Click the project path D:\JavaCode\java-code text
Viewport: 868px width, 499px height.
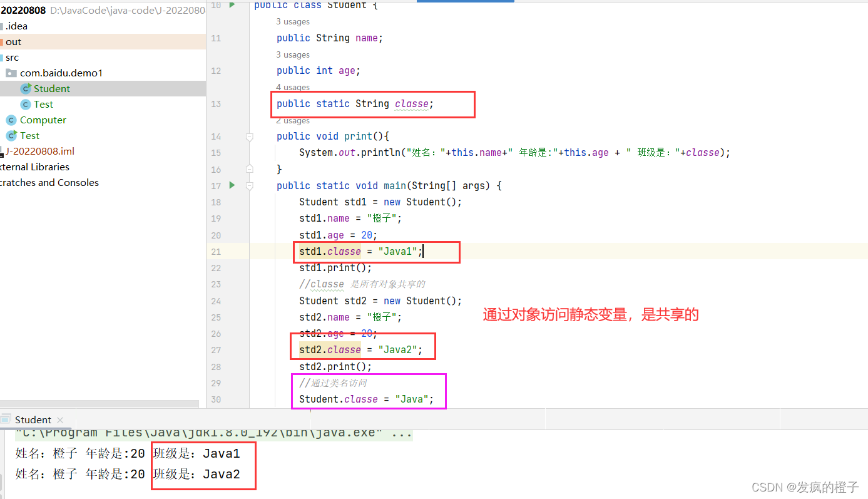coord(128,11)
